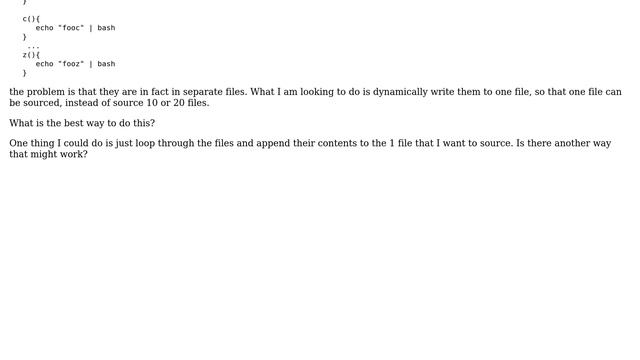Click the phrase 'instead of source 10 or 20 files'
The image size is (640, 360).
point(136,103)
